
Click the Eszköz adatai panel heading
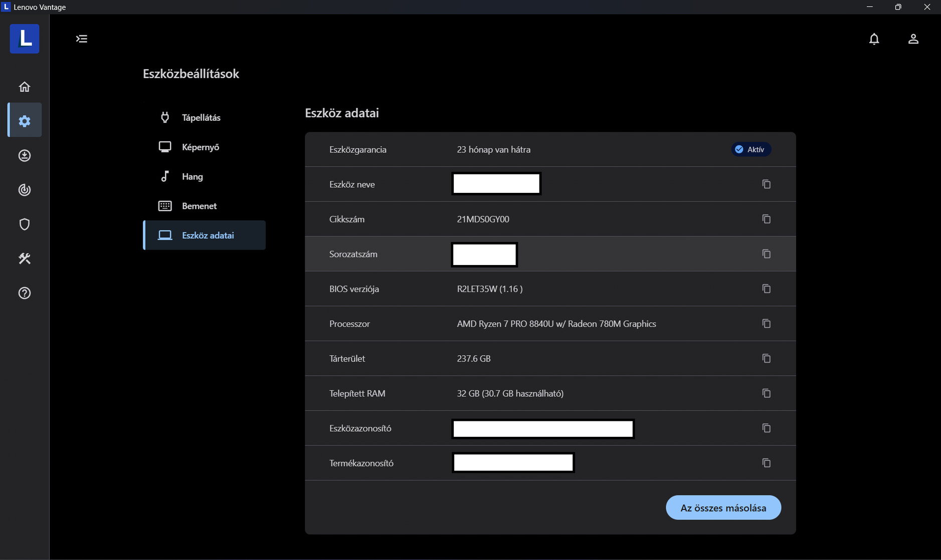pyautogui.click(x=342, y=113)
